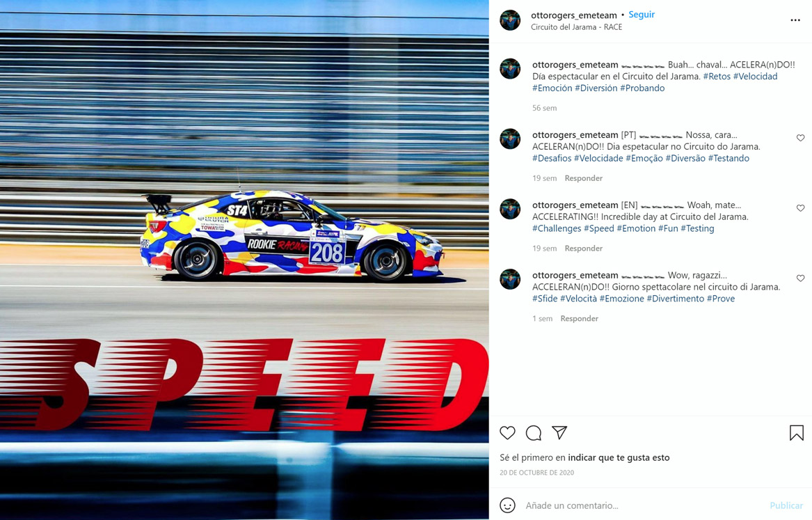
Task: Like the [EN] Woah, mate comment
Action: (x=800, y=207)
